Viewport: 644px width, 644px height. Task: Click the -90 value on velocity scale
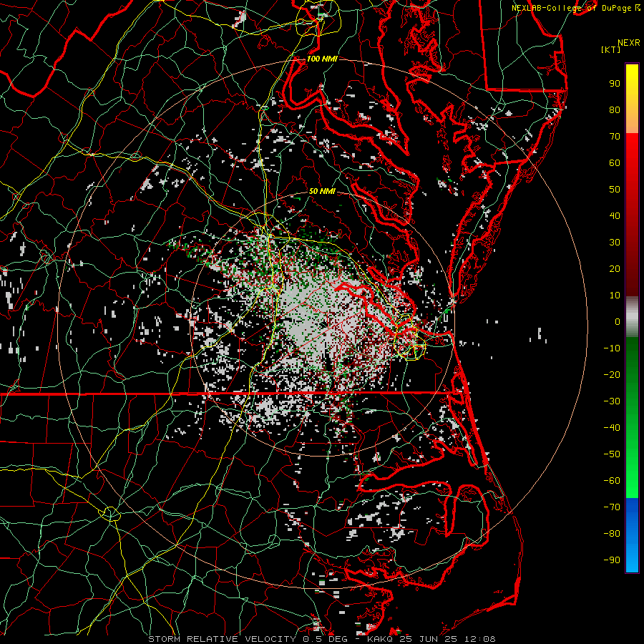point(612,560)
